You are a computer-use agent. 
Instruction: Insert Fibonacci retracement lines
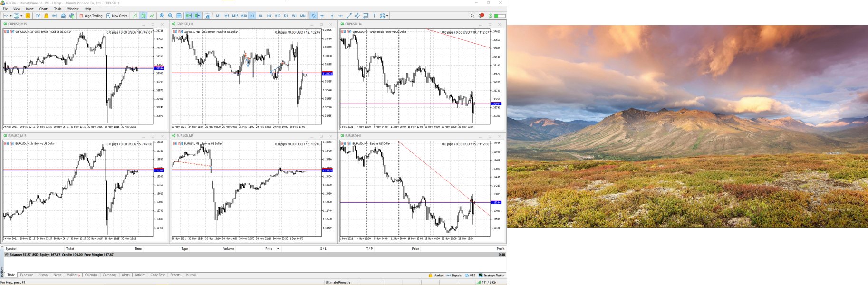coord(366,16)
